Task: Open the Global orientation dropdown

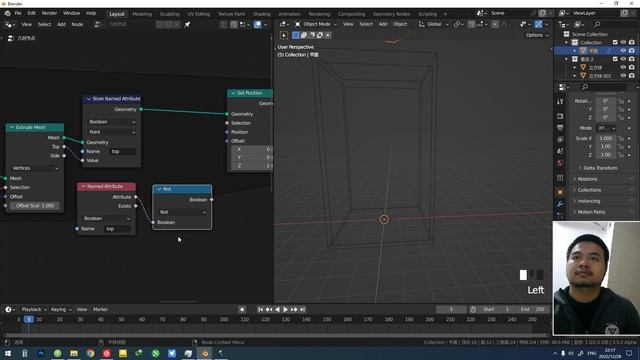Action: (x=433, y=24)
